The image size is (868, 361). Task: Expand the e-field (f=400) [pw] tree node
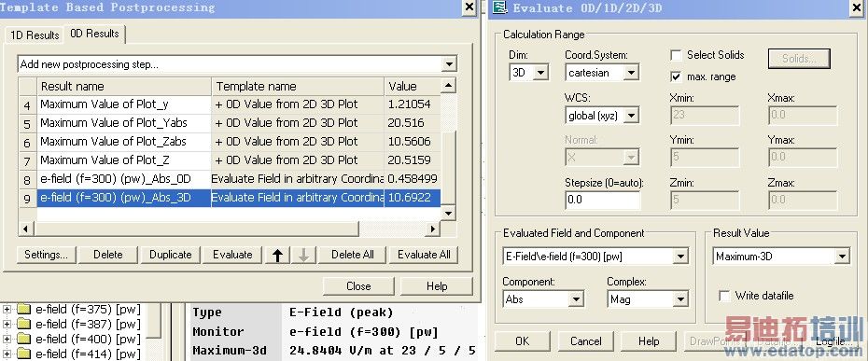point(7,339)
